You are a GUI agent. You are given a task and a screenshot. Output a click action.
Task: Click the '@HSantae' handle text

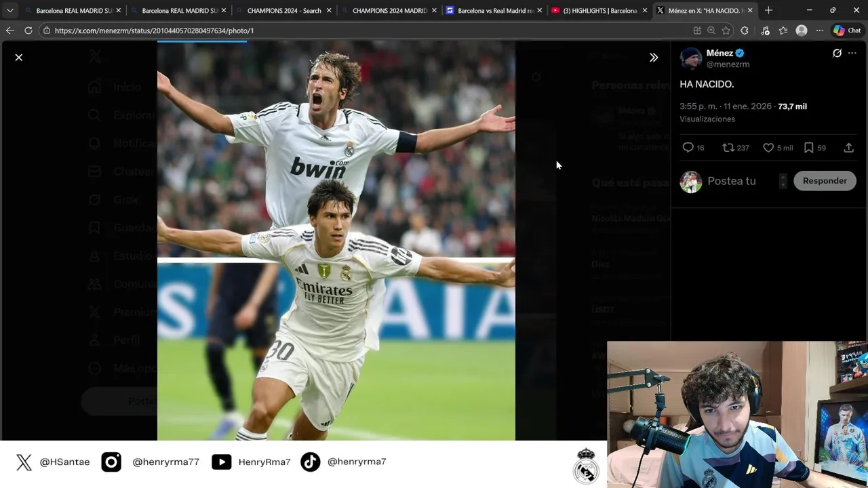pos(64,462)
